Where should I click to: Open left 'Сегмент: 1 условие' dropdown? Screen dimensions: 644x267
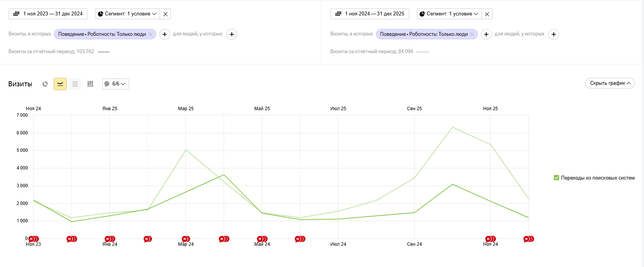(x=127, y=14)
